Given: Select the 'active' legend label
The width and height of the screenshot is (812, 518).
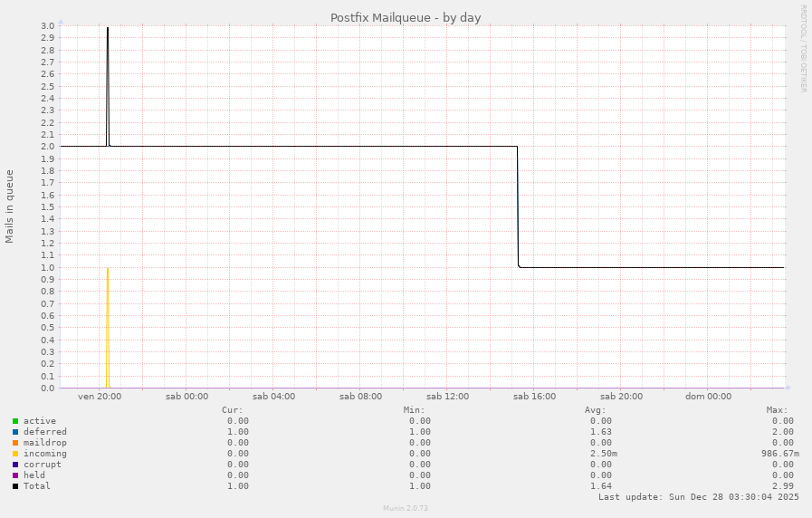Looking at the screenshot, I should (x=39, y=421).
